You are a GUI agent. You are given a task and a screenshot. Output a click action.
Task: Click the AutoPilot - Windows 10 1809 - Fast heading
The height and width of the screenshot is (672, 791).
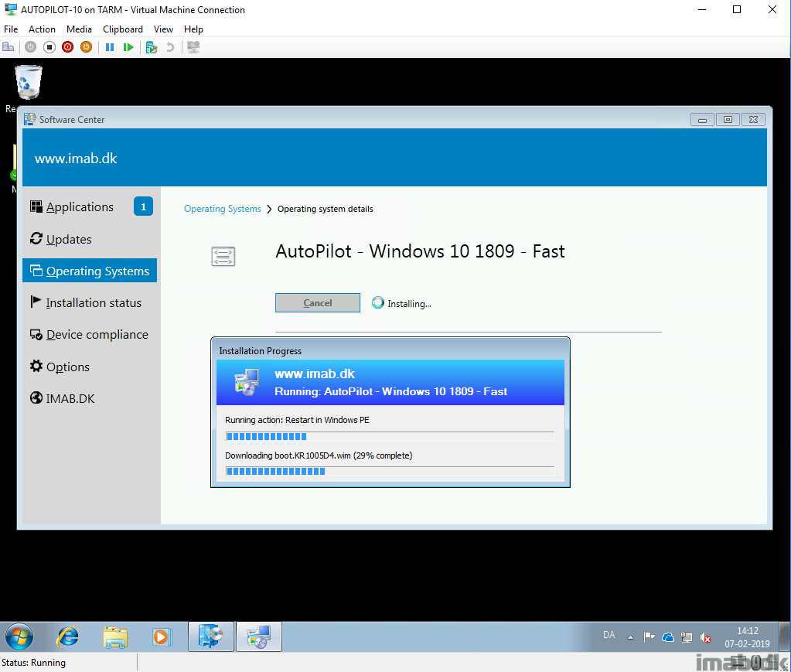(x=420, y=251)
